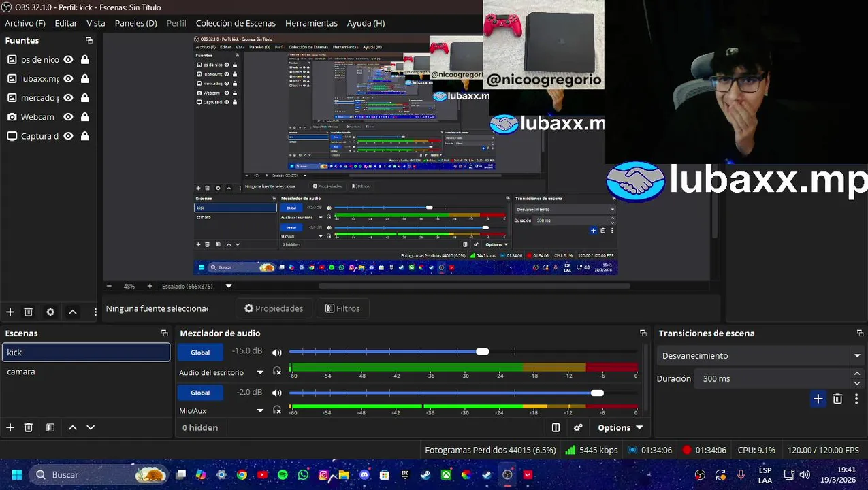
Task: Open advanced audio properties gear icon
Action: tap(578, 427)
